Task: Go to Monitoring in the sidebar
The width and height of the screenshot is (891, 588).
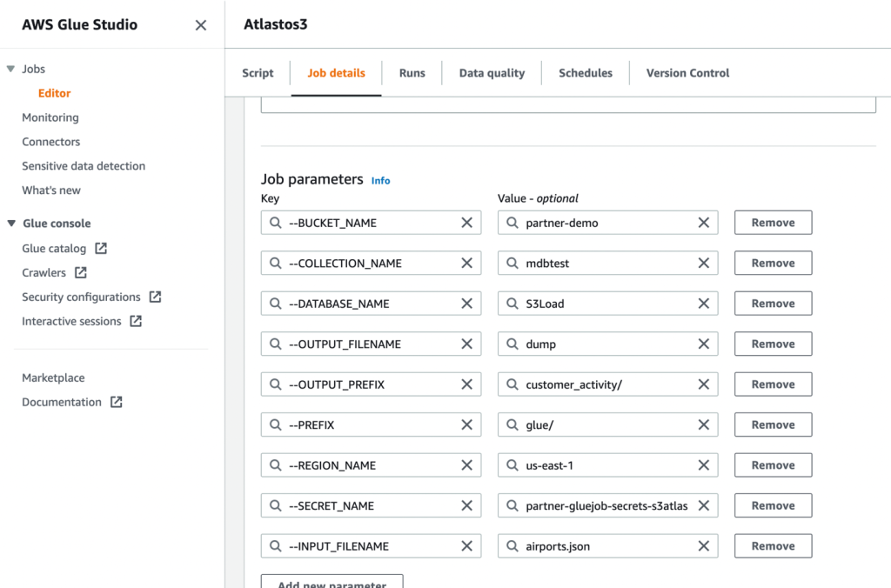Action: coord(50,117)
